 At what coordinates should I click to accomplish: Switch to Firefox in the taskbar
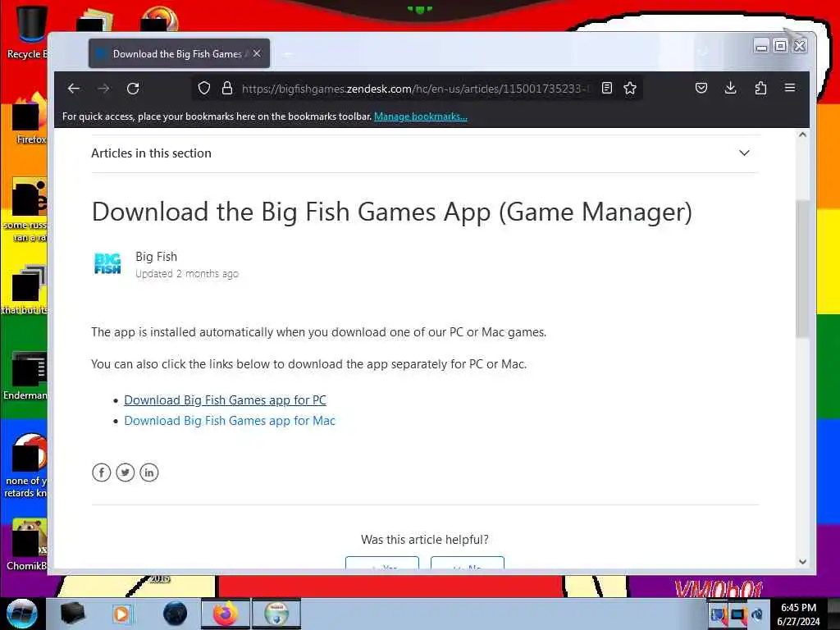click(x=226, y=614)
